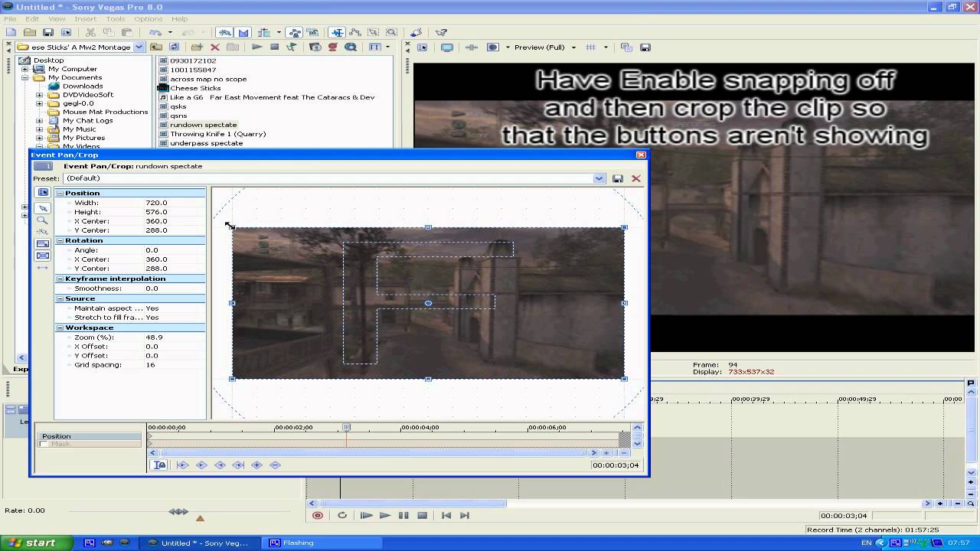Click Refresh icon in the Explorer toolbar

pyautogui.click(x=175, y=47)
